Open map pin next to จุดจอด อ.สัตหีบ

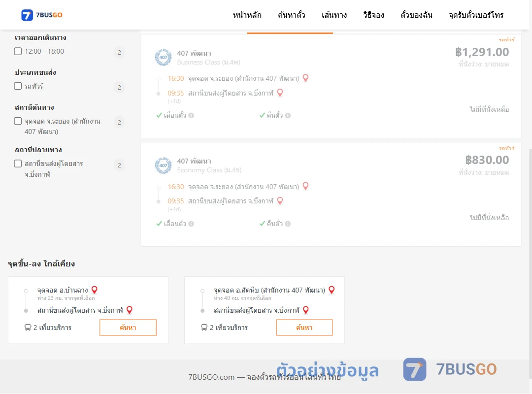332,290
